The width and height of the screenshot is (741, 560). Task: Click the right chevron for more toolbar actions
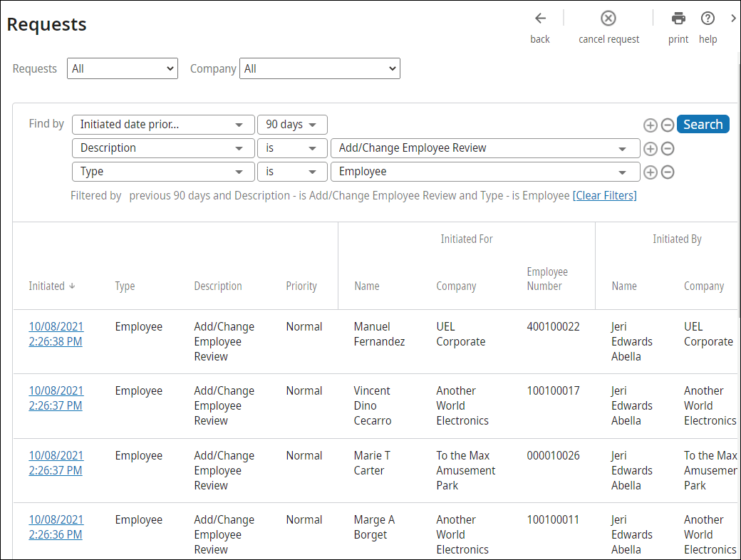click(x=734, y=18)
